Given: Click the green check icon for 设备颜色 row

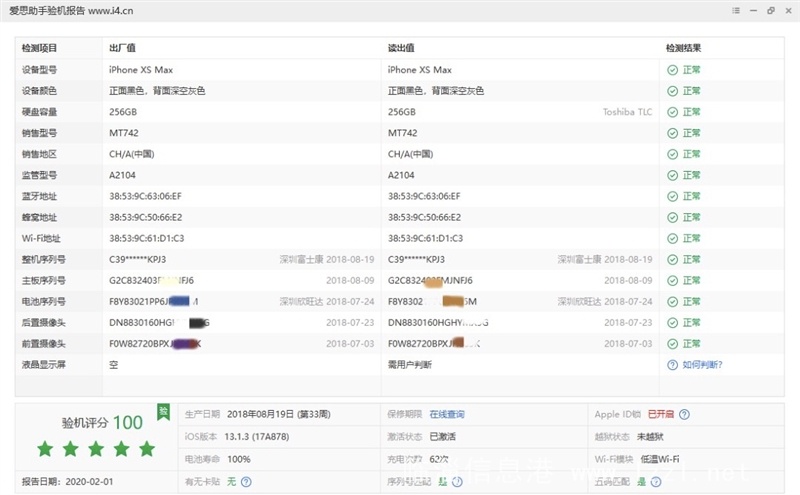Looking at the screenshot, I should pyautogui.click(x=672, y=91).
